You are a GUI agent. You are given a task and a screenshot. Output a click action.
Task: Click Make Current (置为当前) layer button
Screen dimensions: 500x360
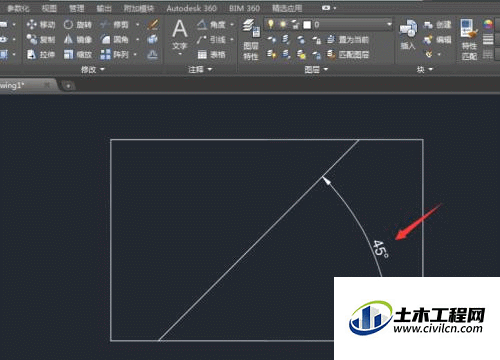click(x=347, y=40)
